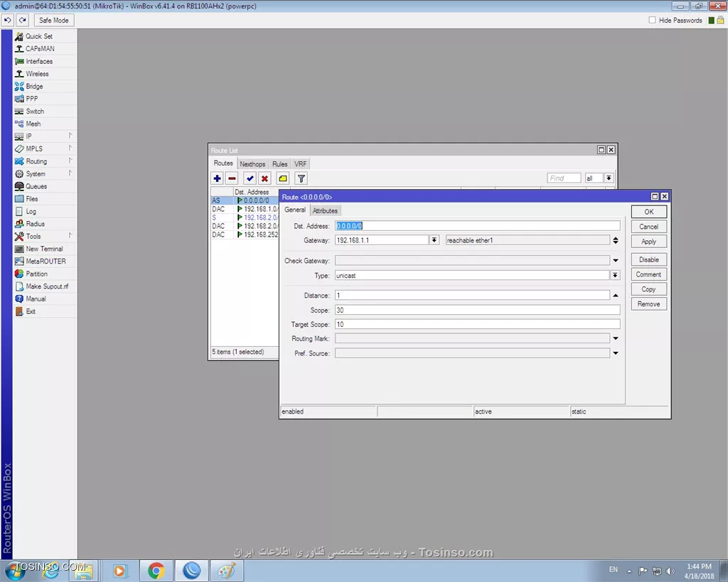Viewport: 728px width, 582px height.
Task: Click the blue checkmark enable icon
Action: point(250,178)
